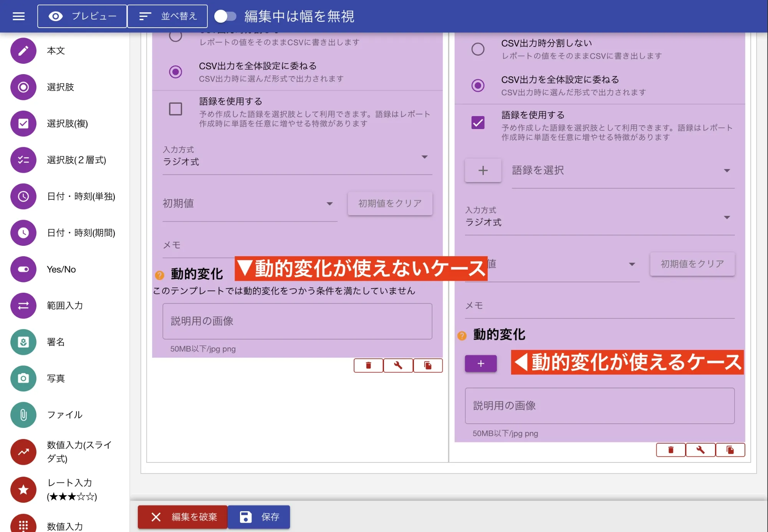Add a 写真 photo element
The image size is (768, 532).
(x=23, y=378)
